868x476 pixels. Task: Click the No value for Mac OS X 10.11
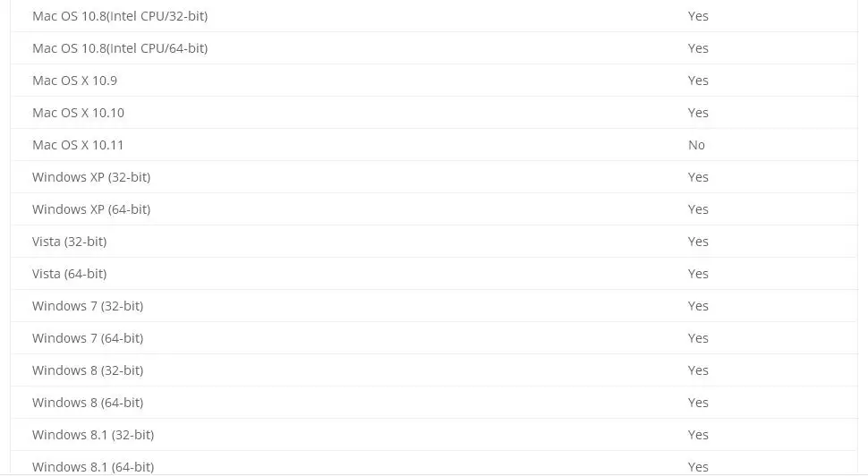click(696, 144)
